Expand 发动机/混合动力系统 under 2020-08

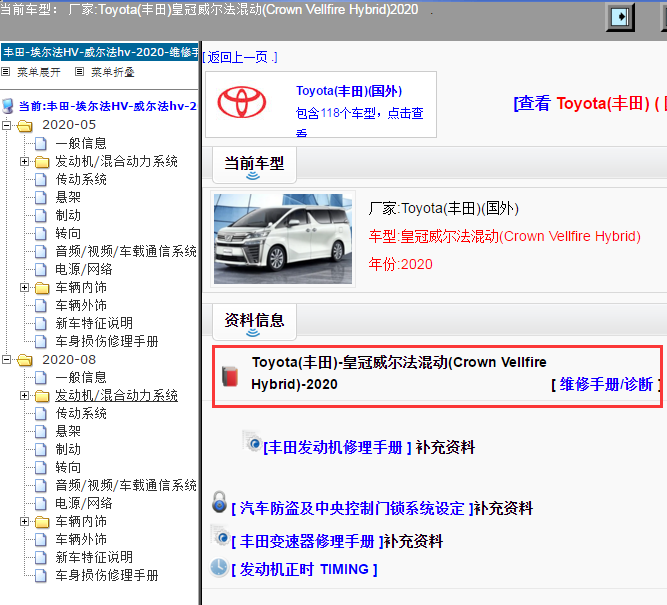pos(24,395)
